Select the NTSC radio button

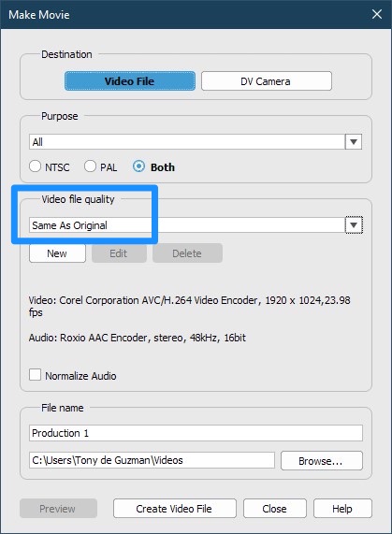click(35, 166)
